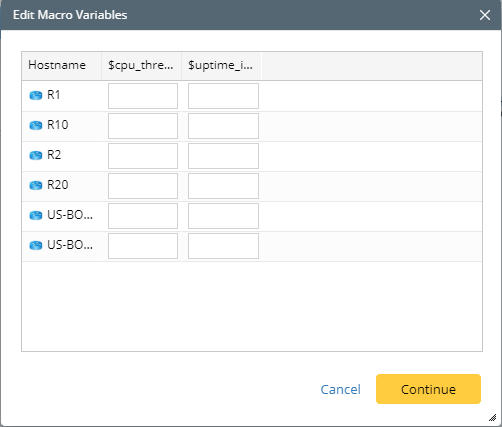The height and width of the screenshot is (427, 502).
Task: Click the last US-BO... router icon
Action: (36, 246)
